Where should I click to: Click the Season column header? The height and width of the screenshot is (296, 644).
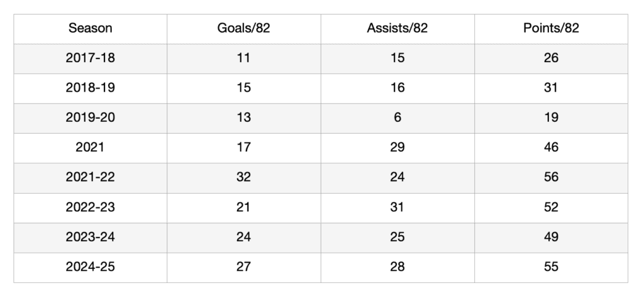(91, 28)
